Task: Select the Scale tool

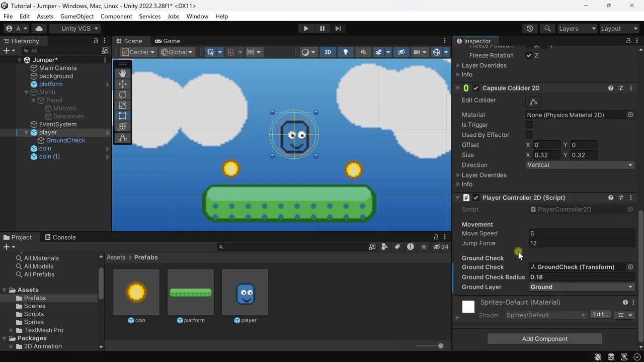Action: 122,105
